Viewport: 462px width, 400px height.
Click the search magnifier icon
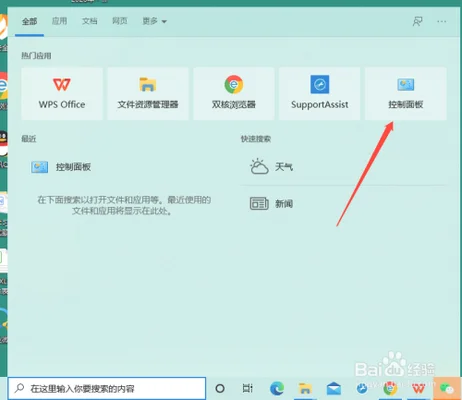(x=20, y=388)
